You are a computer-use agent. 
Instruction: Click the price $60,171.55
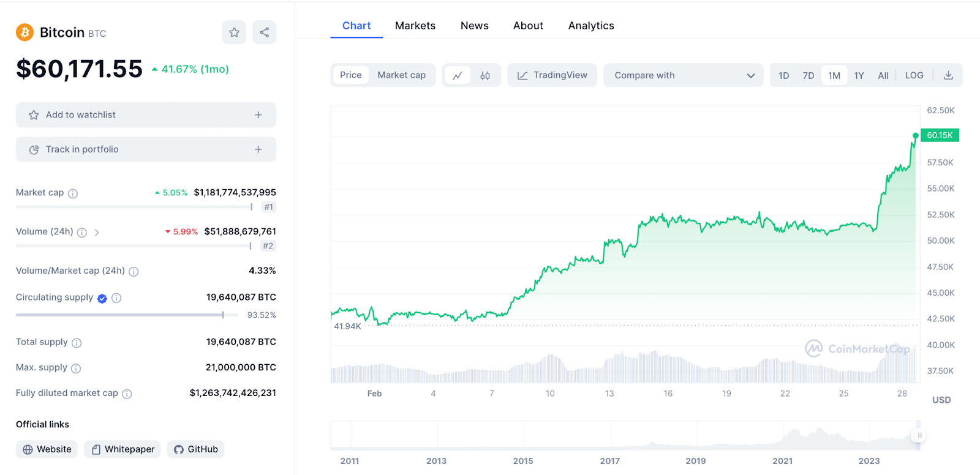click(79, 69)
